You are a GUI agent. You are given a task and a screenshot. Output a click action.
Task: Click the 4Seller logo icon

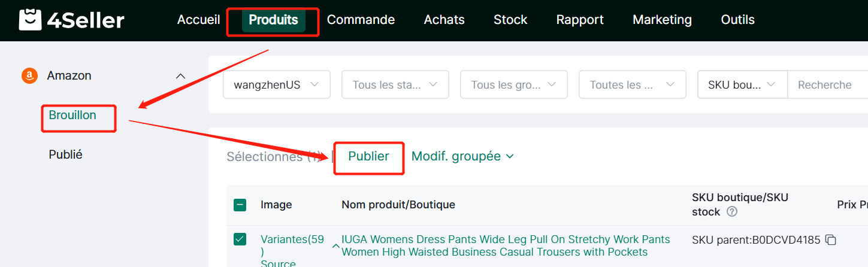[30, 20]
